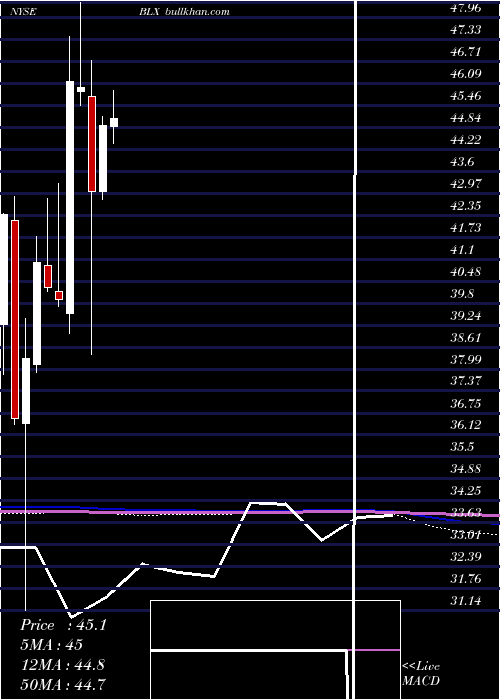Click the 34.88 price axis label
This screenshot has width=500, height=700.
(x=466, y=469)
